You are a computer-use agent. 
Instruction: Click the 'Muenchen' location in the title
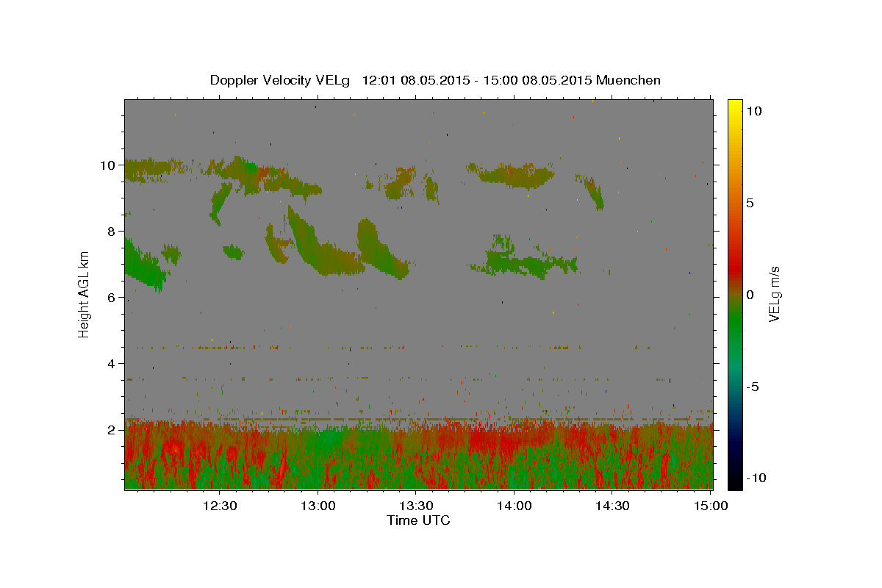tap(628, 80)
